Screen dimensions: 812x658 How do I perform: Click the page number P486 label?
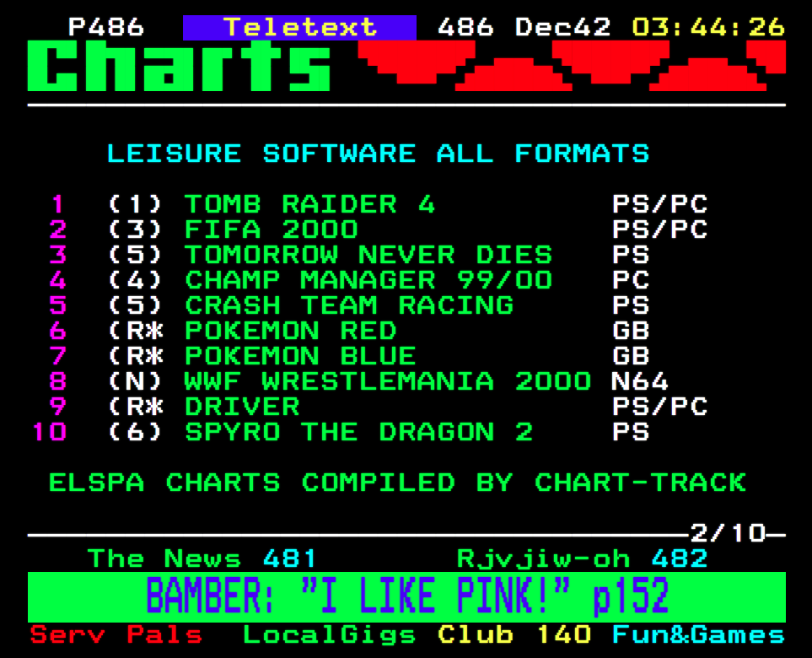(106, 27)
